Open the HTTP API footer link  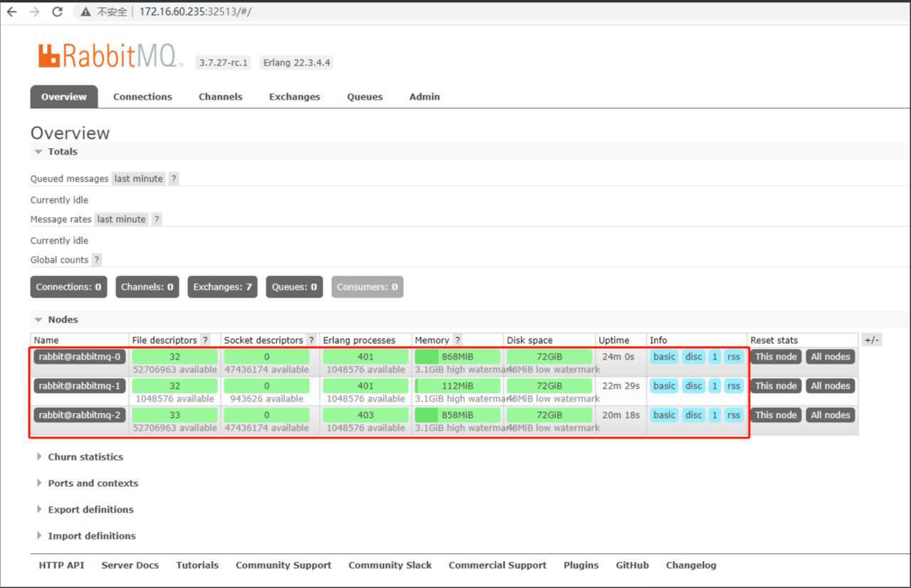61,565
